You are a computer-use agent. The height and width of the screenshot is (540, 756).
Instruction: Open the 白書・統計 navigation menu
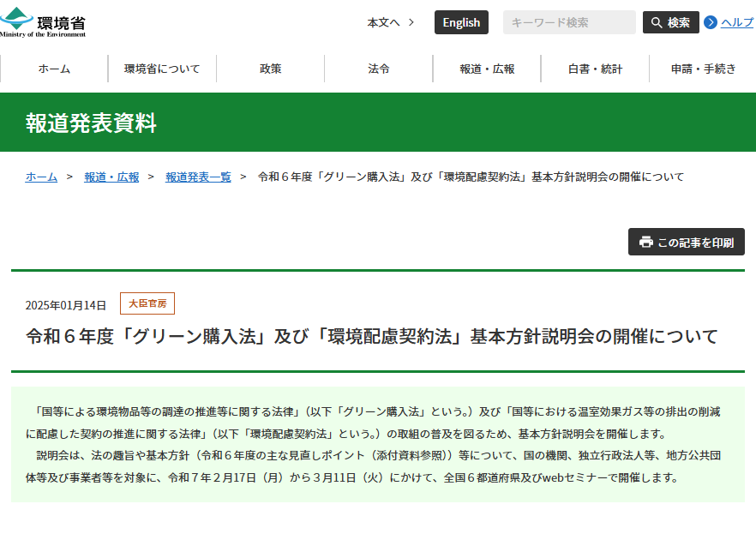[594, 69]
